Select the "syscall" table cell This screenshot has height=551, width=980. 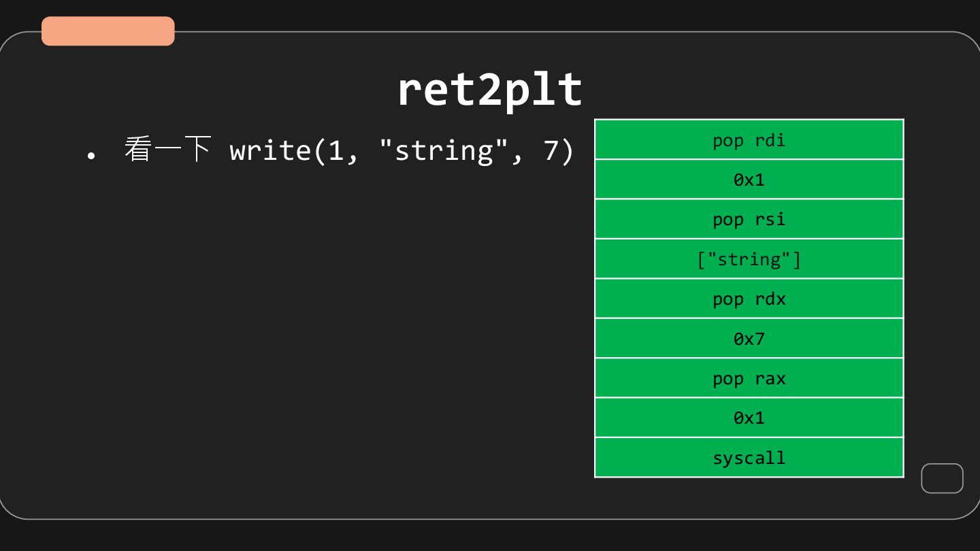click(x=749, y=458)
